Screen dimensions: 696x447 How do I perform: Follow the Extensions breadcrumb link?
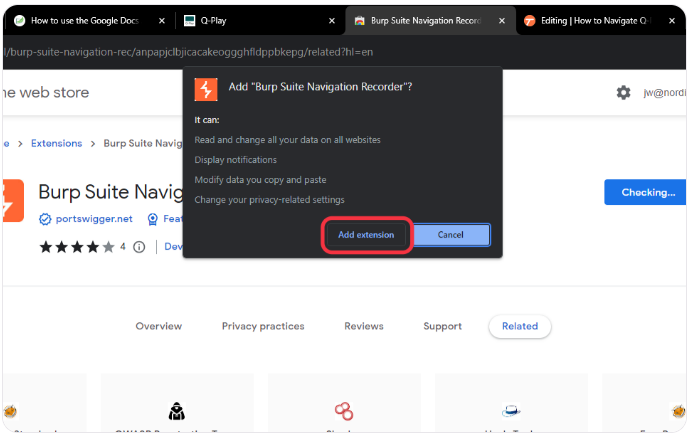click(x=57, y=145)
